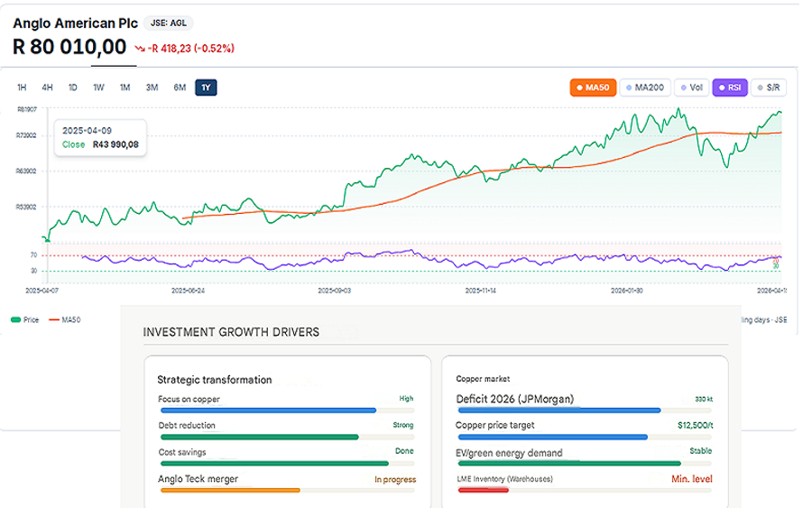Click the Strong status for Debt reduction

click(x=403, y=425)
